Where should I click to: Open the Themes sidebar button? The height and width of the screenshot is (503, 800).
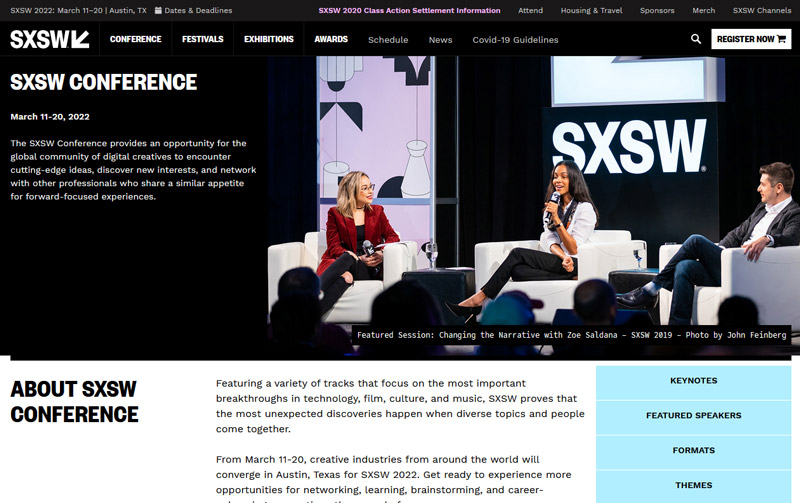(693, 486)
